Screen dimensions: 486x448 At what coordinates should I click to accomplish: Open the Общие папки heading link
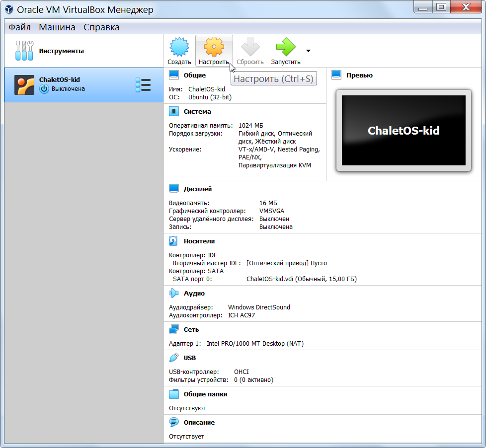(x=205, y=394)
